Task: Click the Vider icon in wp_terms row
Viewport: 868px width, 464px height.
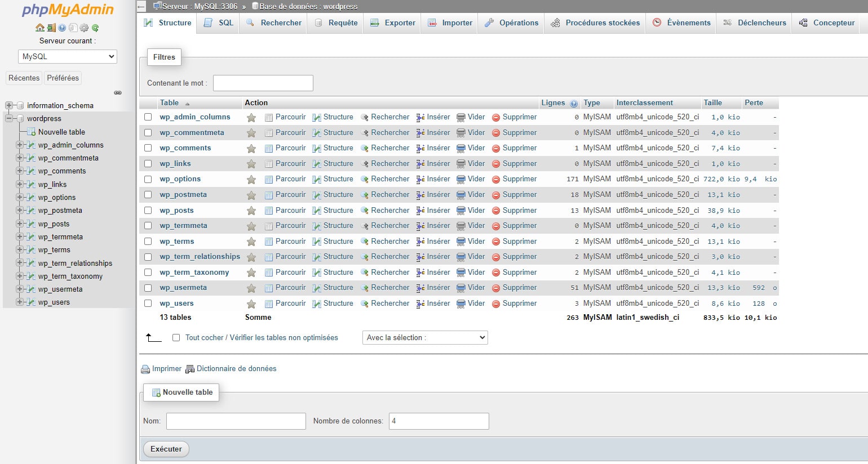Action: [x=461, y=242]
